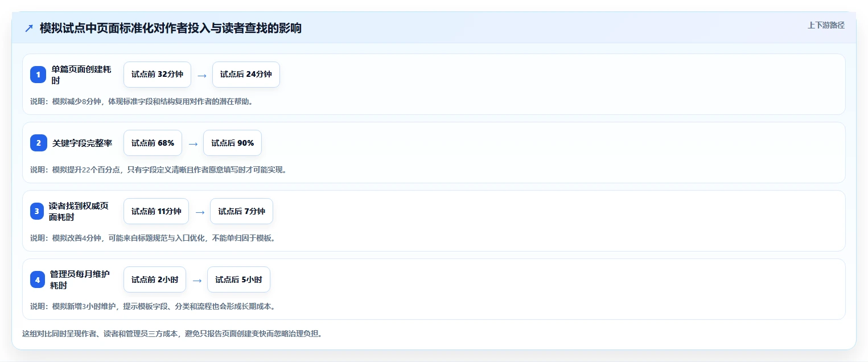Click the arrow between 32分钟 and 24分钟

tap(201, 75)
